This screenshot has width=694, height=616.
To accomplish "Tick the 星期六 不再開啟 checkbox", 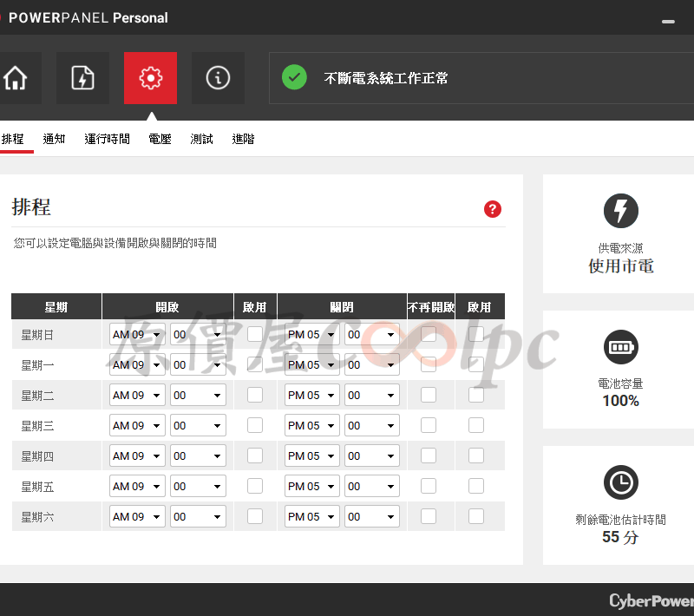I will point(429,516).
